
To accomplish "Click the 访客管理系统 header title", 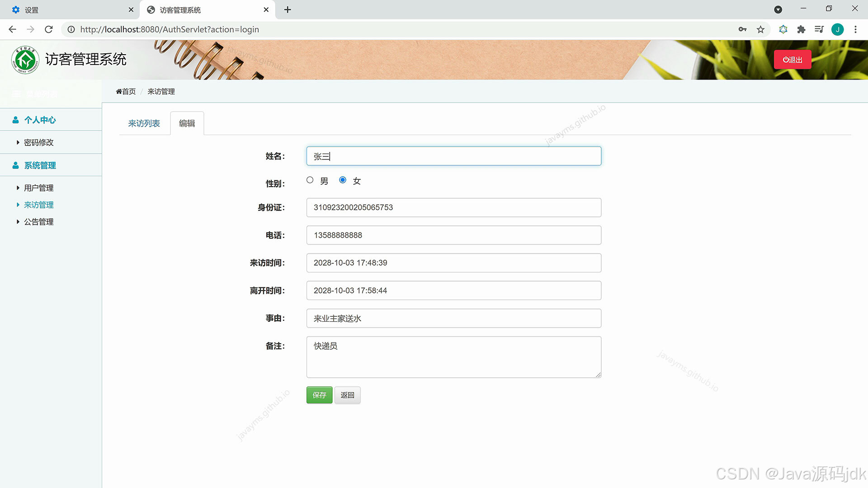I will tap(86, 59).
